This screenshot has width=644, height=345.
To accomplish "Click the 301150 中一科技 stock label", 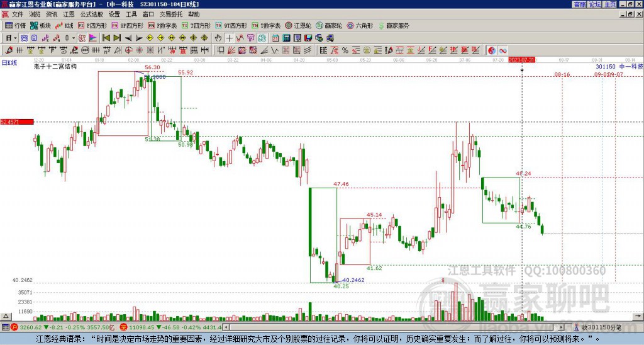I will tap(619, 67).
